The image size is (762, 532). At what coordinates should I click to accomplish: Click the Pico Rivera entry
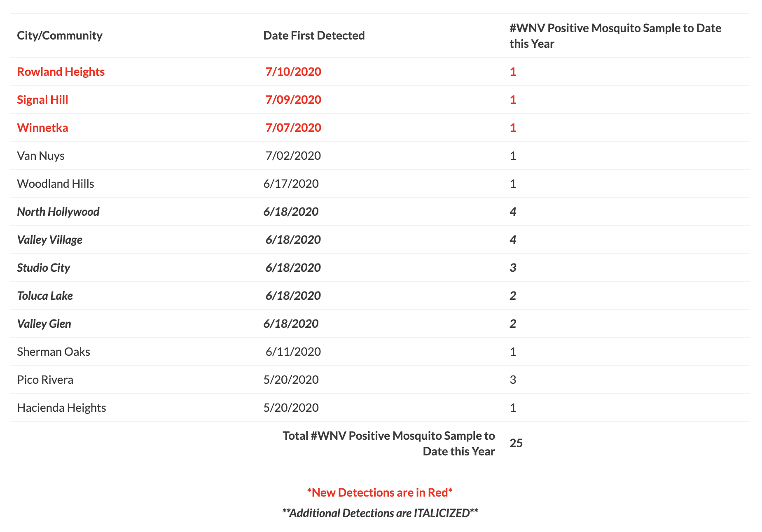[x=45, y=380]
